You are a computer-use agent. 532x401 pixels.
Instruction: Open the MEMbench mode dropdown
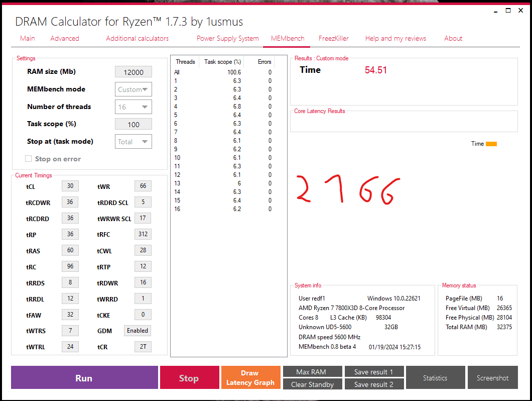(x=134, y=89)
